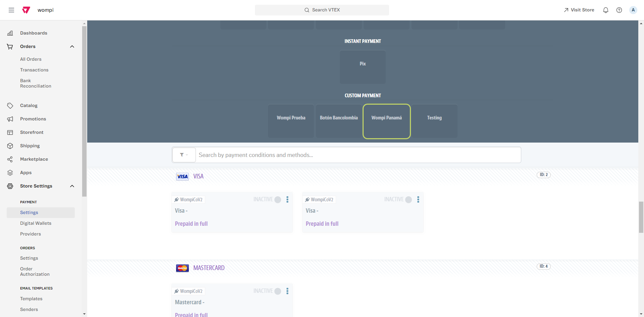Open Promotions using the megaphone icon

pyautogui.click(x=10, y=119)
